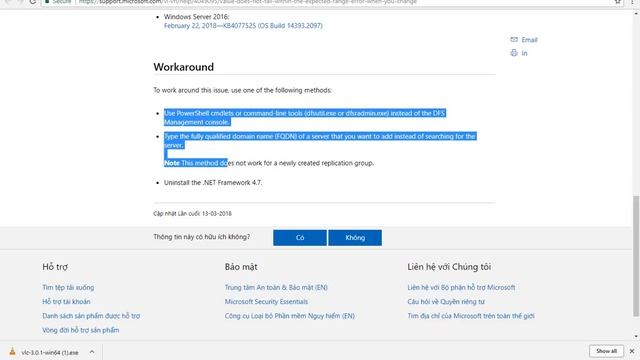Viewport: 640px width, 360px height.
Task: Open Công cụ Loại bỏ Phần mềm Nguy hiểm link
Action: (x=290, y=316)
